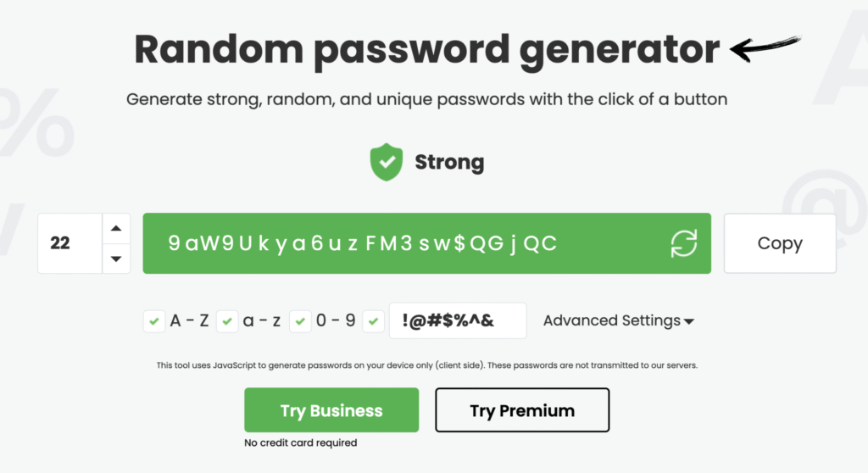This screenshot has height=473, width=868.
Task: Expand the Advanced Settings dropdown
Action: pos(619,320)
